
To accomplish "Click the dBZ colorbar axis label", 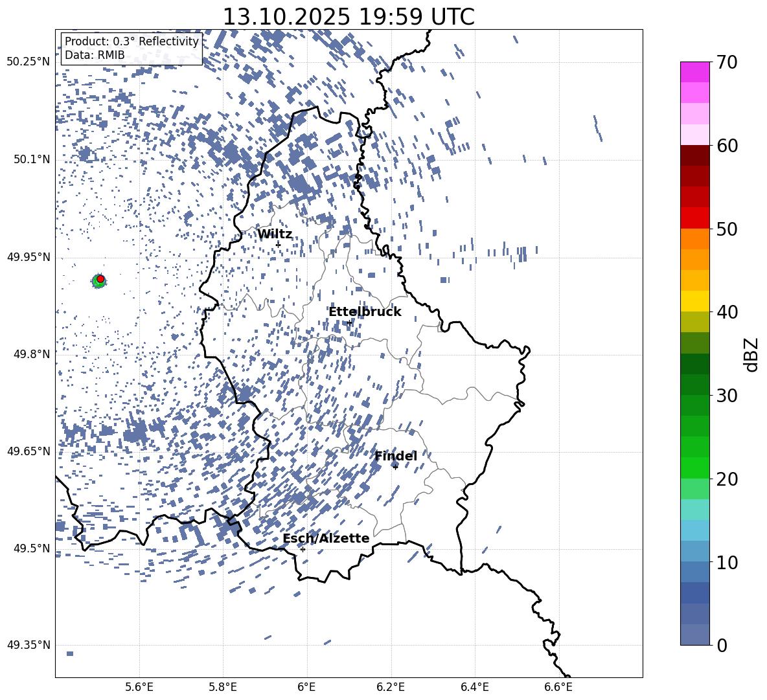I will point(752,354).
